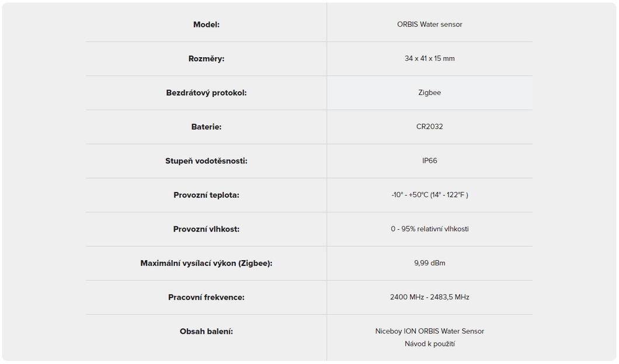Click the 'Návod k použití' text

pos(429,344)
